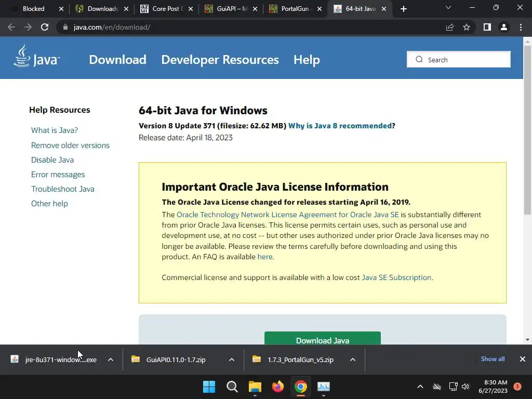The height and width of the screenshot is (399, 532).
Task: Expand options for GuiAPI0.11.0-1.7.zip download
Action: (232, 360)
